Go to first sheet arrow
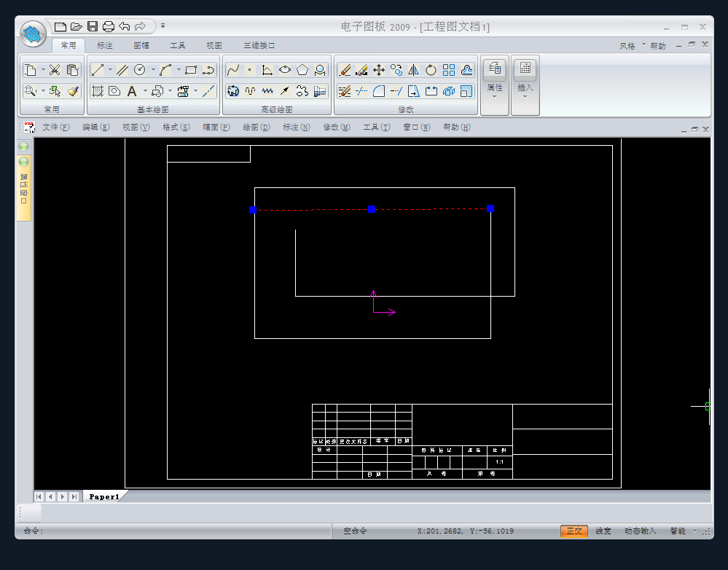The width and height of the screenshot is (728, 570). coord(39,496)
